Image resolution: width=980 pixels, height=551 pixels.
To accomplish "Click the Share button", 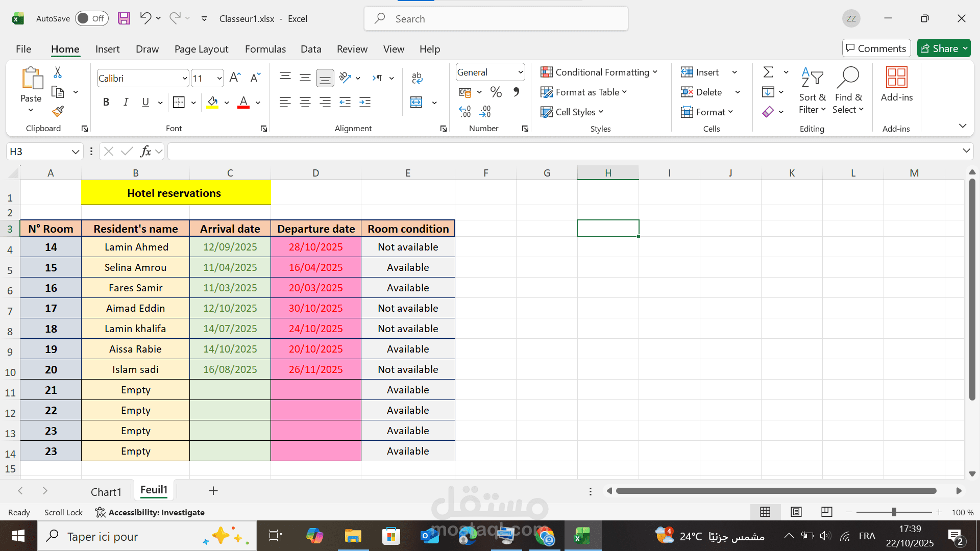I will [x=944, y=48].
